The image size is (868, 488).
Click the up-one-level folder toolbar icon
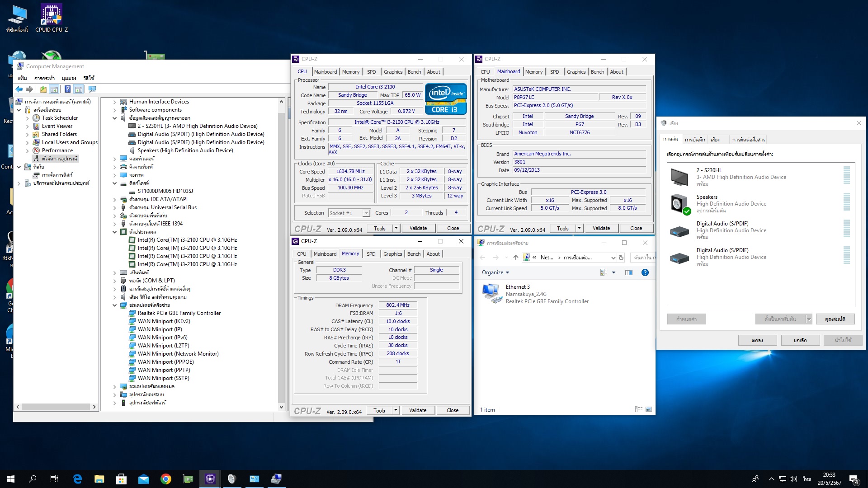pos(43,89)
